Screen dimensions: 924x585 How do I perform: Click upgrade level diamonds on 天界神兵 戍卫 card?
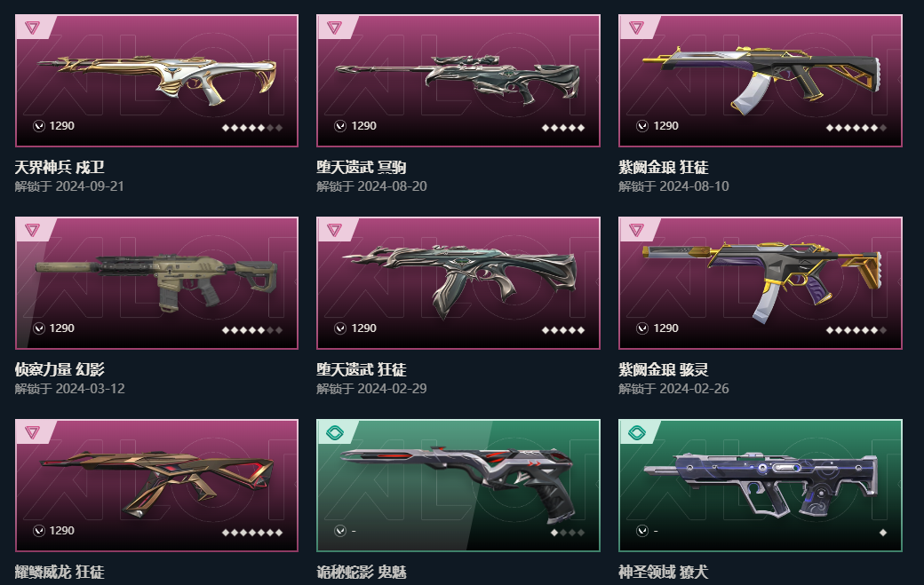point(252,128)
